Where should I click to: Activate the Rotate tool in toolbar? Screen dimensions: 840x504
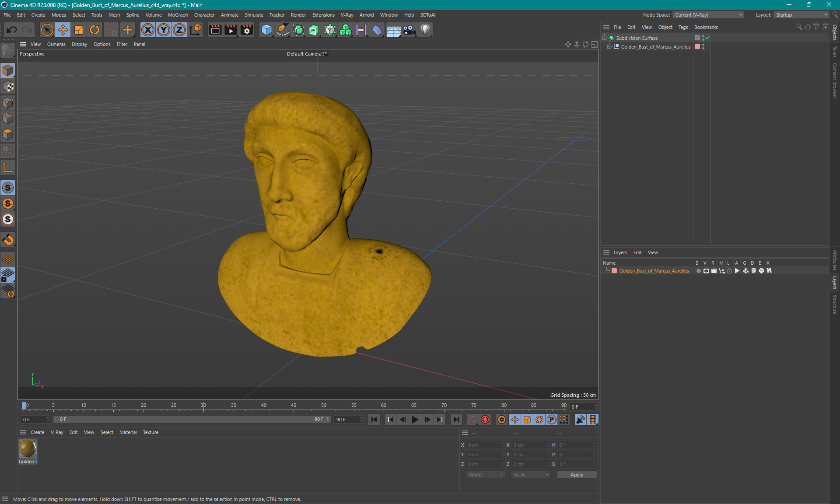coord(94,30)
